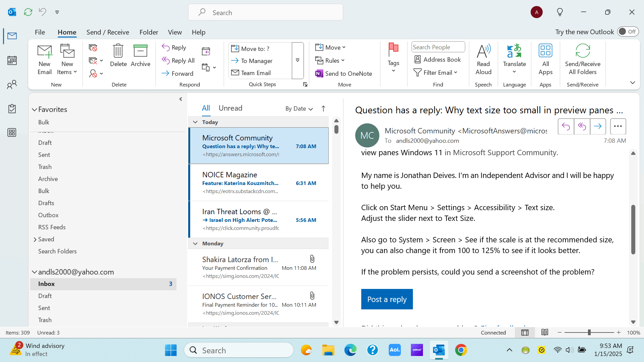644x362 pixels.
Task: Open Address Book from the ribbon
Action: [437, 60]
